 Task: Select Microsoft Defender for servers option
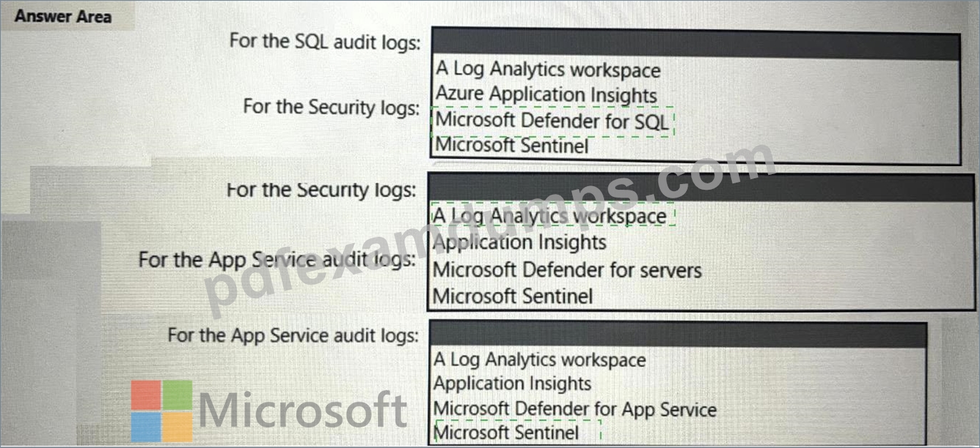567,270
